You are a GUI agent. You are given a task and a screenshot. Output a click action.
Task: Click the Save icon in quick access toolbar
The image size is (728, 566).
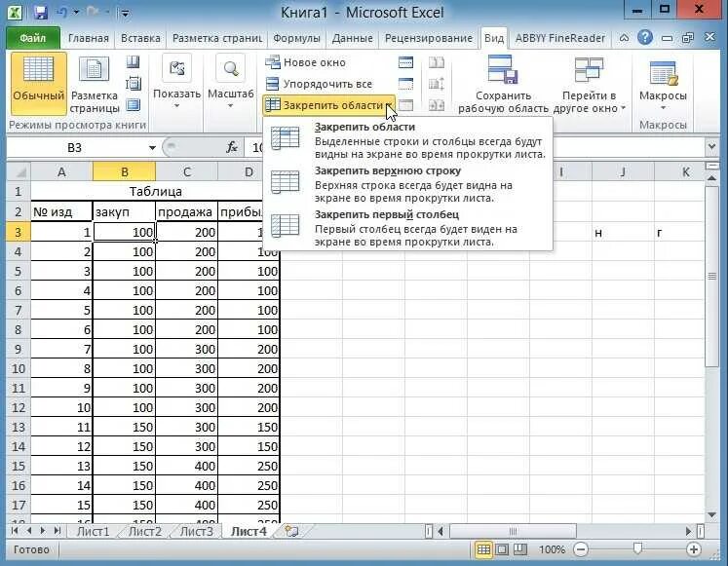point(41,12)
